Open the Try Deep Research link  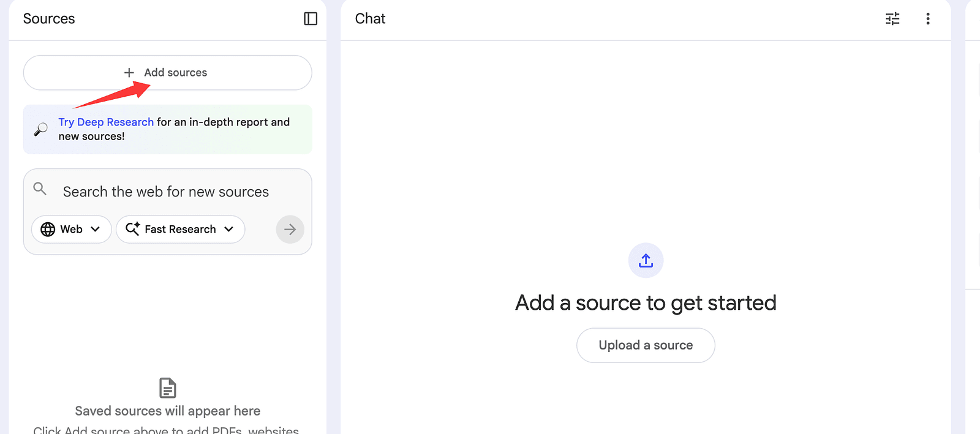click(x=106, y=122)
